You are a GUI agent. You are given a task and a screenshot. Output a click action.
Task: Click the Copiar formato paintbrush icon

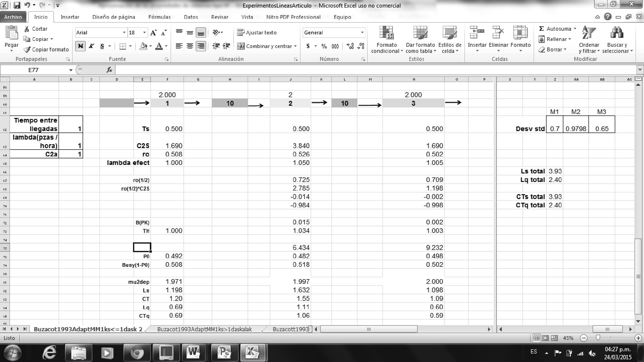[x=27, y=49]
